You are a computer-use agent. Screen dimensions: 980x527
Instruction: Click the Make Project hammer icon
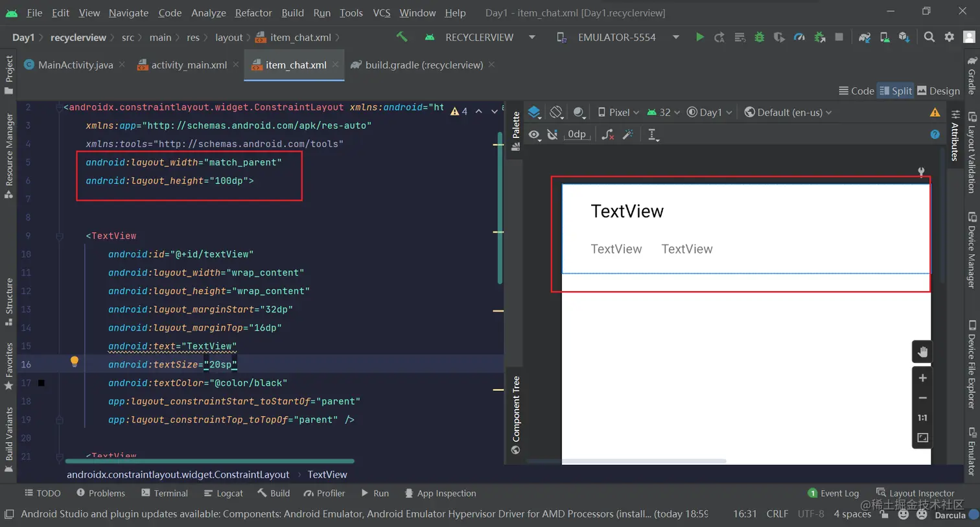(x=402, y=38)
